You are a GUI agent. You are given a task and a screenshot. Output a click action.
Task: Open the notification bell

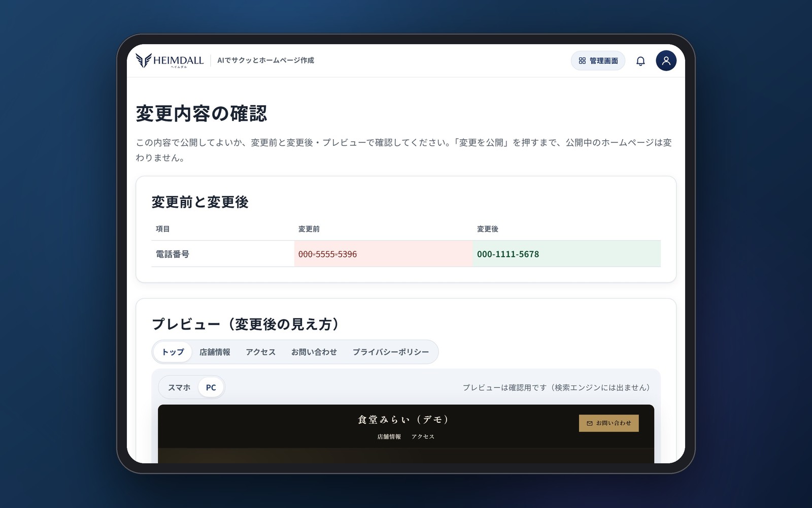pyautogui.click(x=640, y=61)
